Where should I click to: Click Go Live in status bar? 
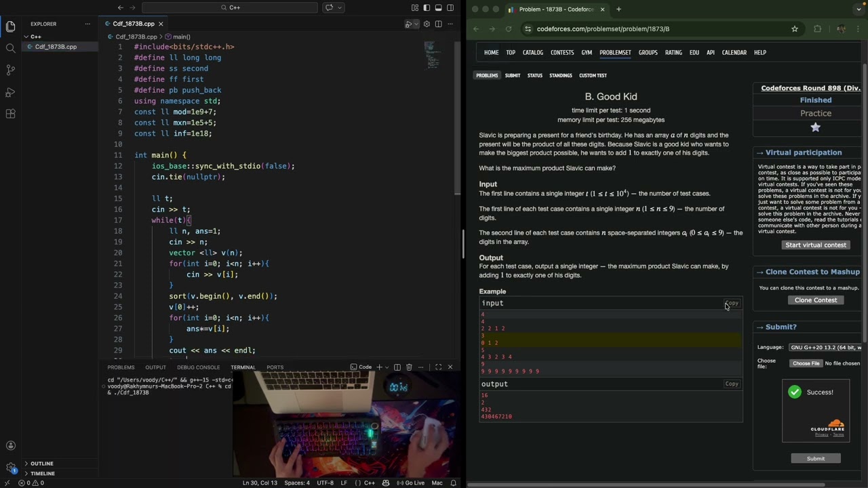click(x=410, y=483)
